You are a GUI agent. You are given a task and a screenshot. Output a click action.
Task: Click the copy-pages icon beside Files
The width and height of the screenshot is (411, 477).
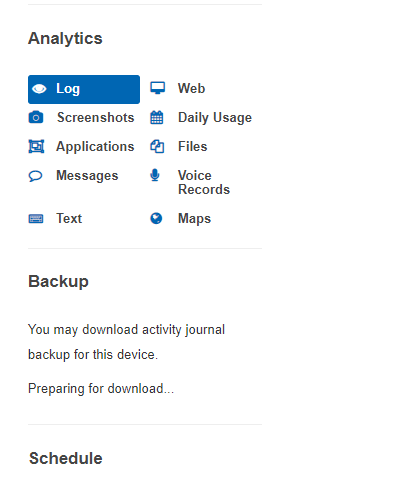pos(157,146)
